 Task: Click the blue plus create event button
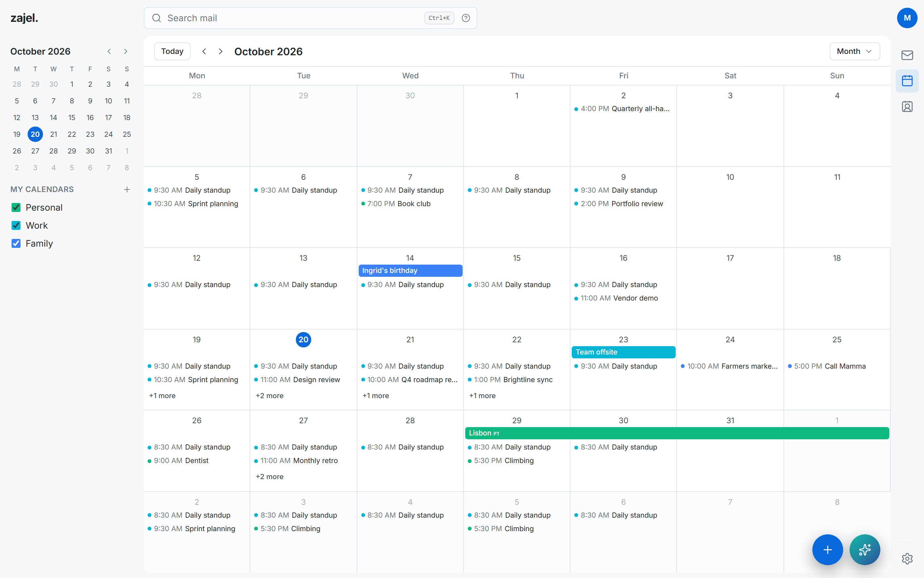827,550
